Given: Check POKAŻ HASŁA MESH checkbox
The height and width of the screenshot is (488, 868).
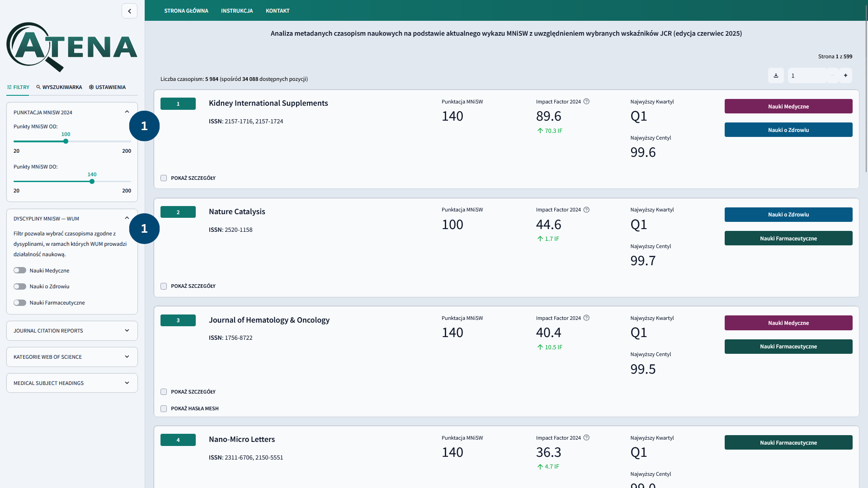Looking at the screenshot, I should pyautogui.click(x=164, y=408).
